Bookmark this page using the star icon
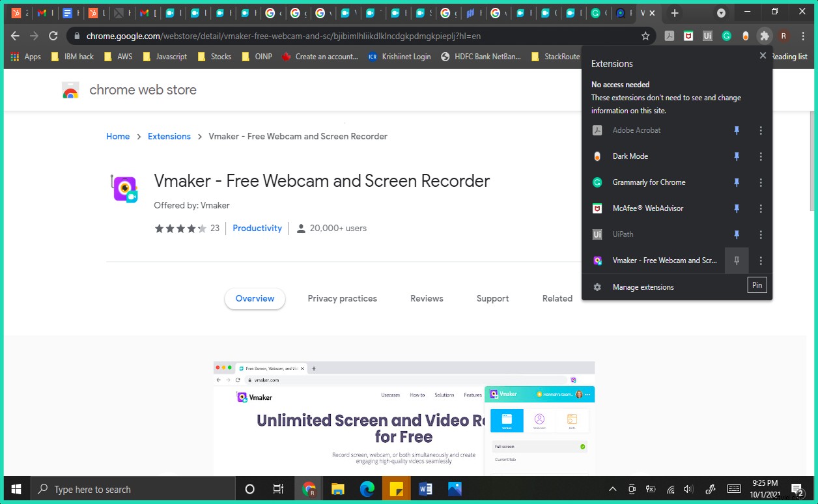 pos(645,36)
